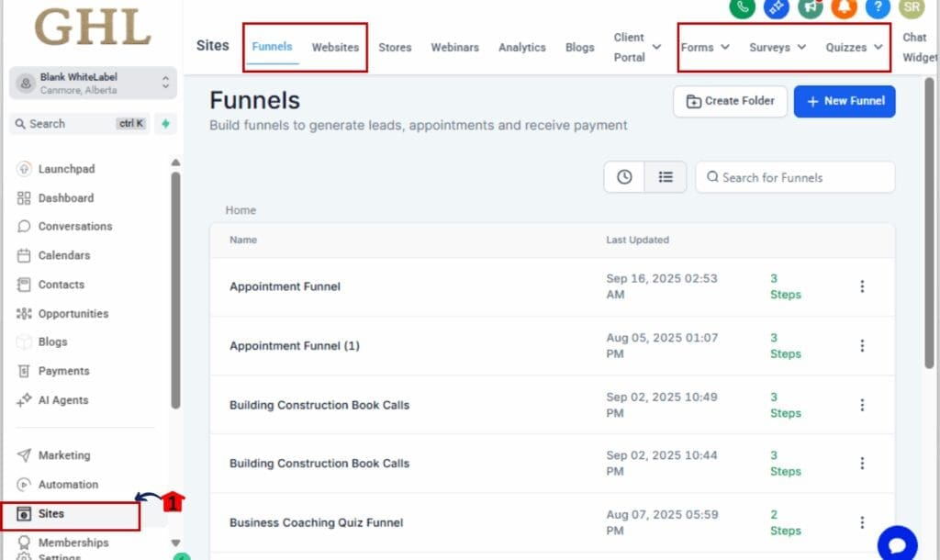
Task: Switch to recent clock view toggle
Action: click(624, 177)
